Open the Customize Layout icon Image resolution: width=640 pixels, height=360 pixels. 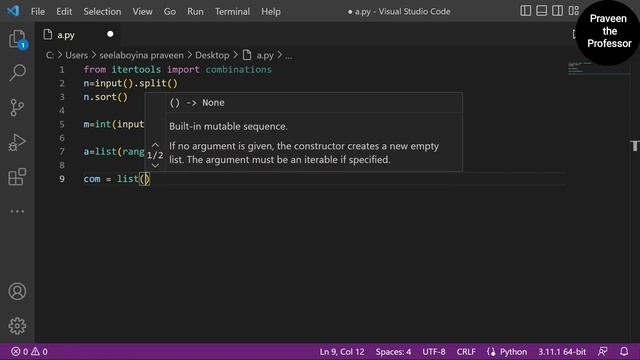(573, 11)
